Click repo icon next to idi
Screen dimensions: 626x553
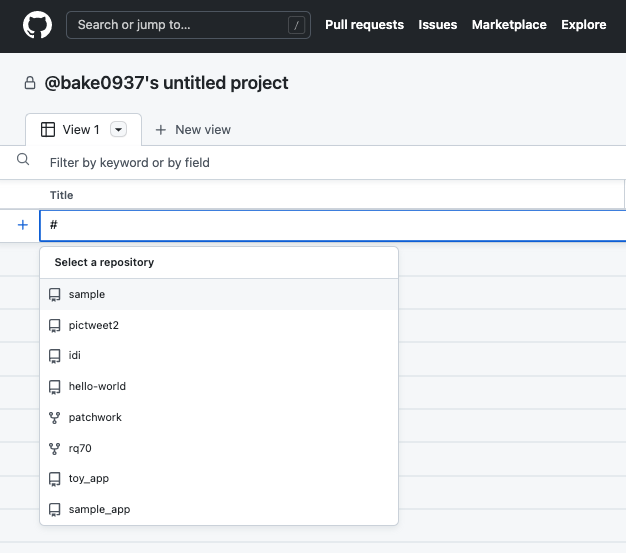pyautogui.click(x=54, y=356)
